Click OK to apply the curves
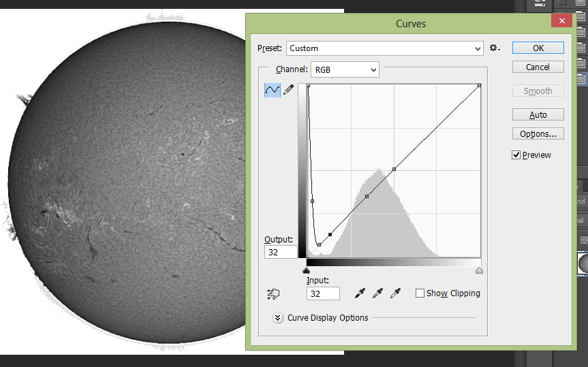The image size is (588, 367). click(538, 48)
